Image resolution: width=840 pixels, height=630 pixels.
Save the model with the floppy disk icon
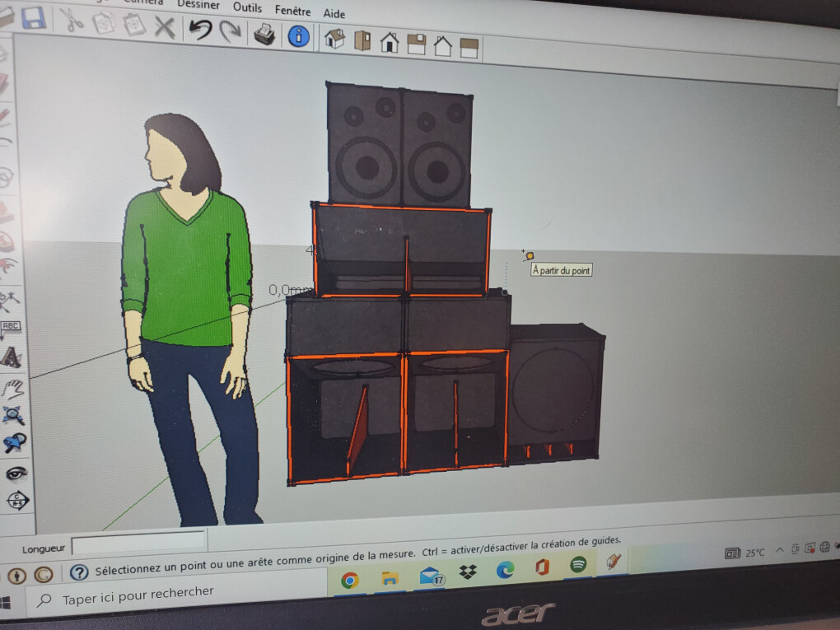pyautogui.click(x=33, y=17)
